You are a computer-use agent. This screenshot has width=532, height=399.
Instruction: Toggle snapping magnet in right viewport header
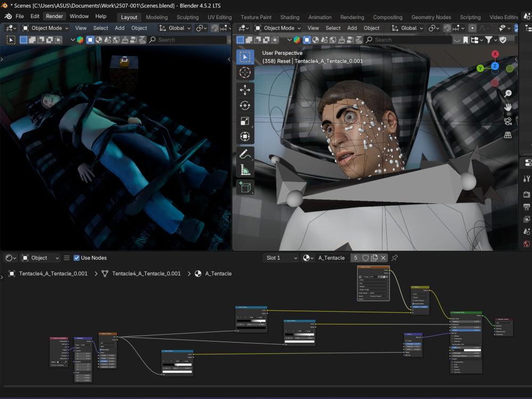[x=447, y=28]
